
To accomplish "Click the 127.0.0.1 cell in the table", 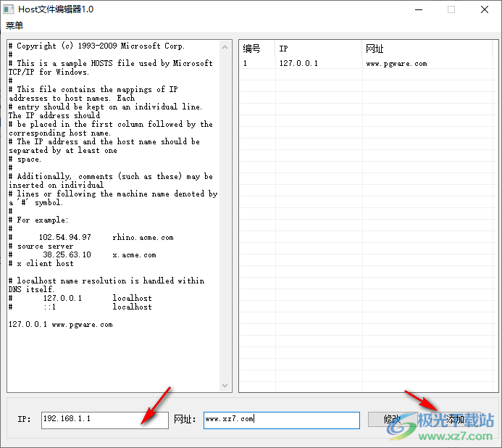I will click(298, 64).
